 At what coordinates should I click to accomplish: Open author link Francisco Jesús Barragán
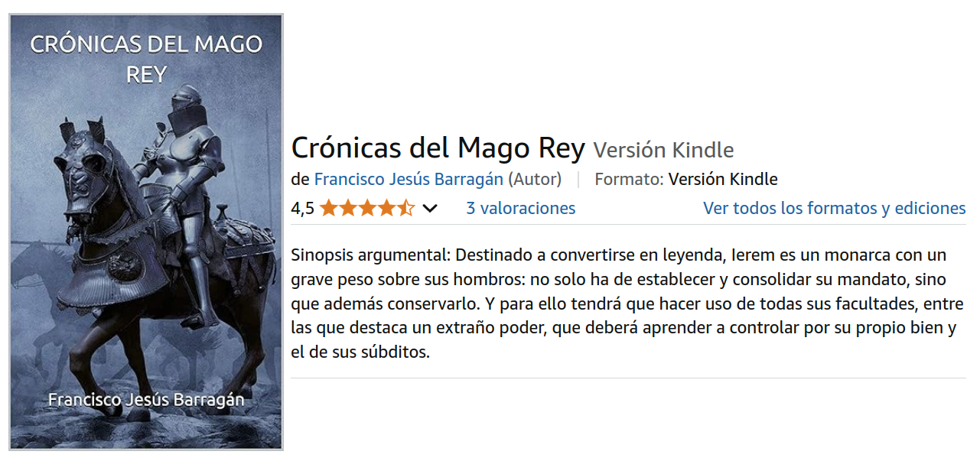click(409, 180)
